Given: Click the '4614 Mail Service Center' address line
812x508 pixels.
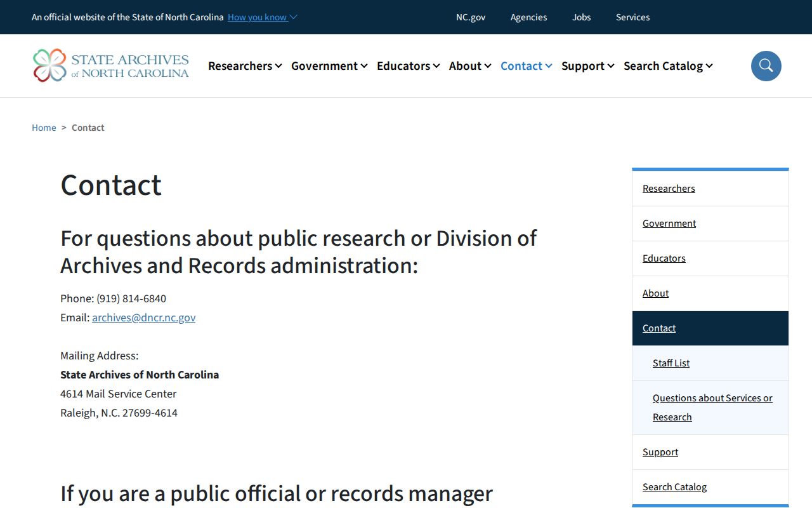Looking at the screenshot, I should click(119, 394).
